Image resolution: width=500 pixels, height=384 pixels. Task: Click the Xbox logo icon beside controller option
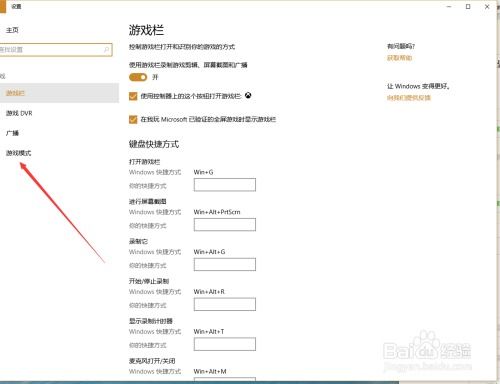click(248, 96)
